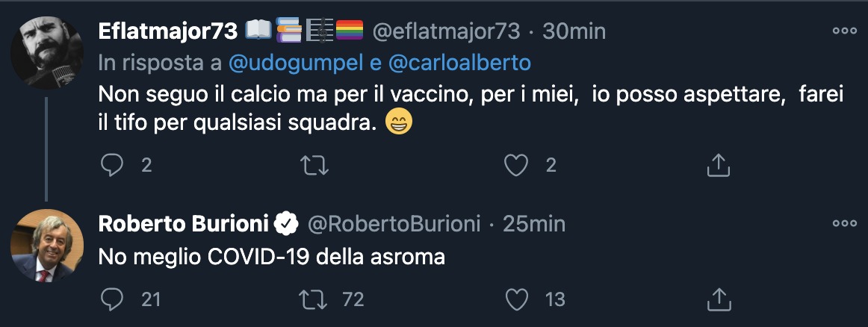Click Roberto Burioni's verified badge
Viewport: 868px width, 327px height.
point(286,223)
